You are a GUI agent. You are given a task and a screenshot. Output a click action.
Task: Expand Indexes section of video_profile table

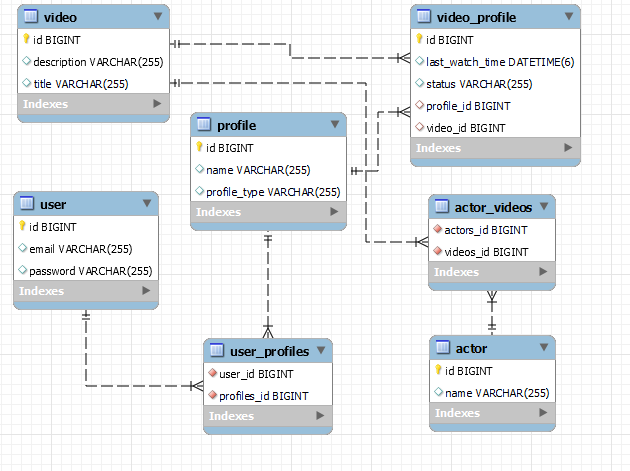click(x=568, y=147)
